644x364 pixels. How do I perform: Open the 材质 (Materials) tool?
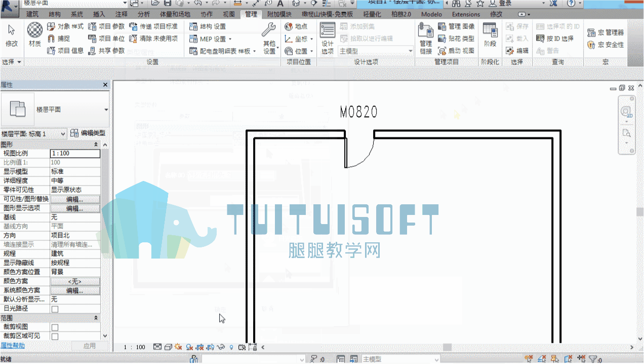35,34
